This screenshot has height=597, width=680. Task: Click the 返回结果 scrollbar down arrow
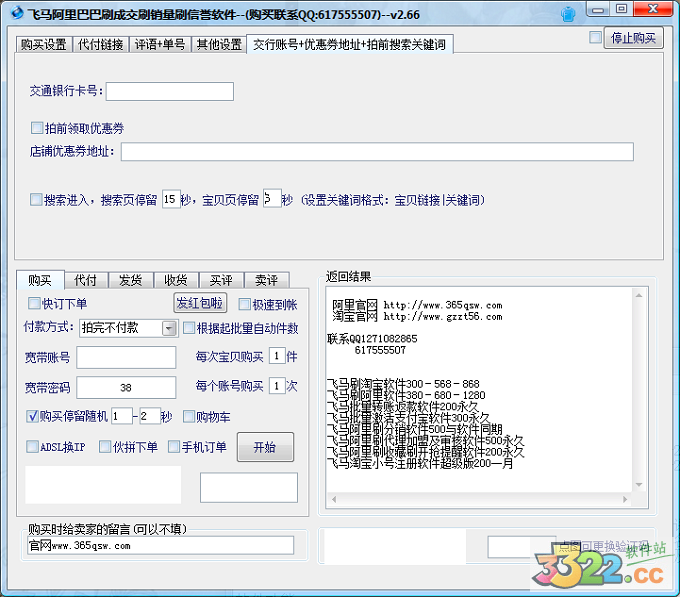[x=639, y=485]
